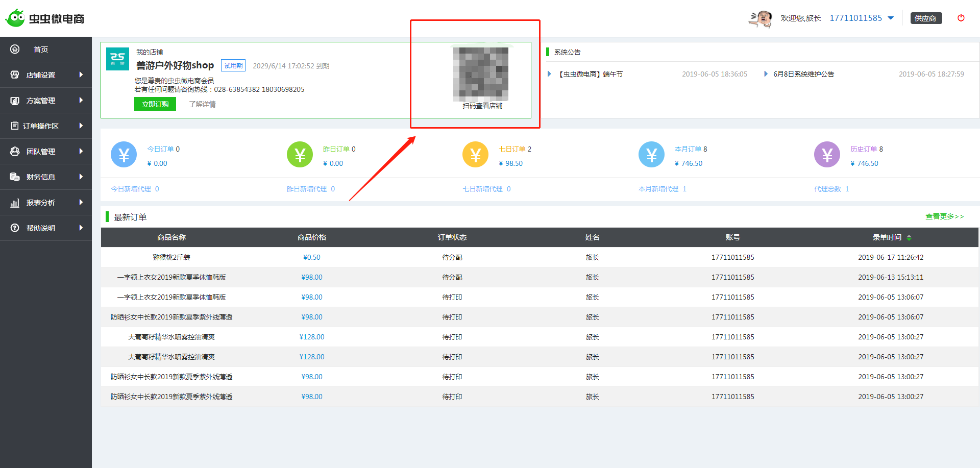
Task: Click the 报表分析 chart icon
Action: click(x=15, y=203)
